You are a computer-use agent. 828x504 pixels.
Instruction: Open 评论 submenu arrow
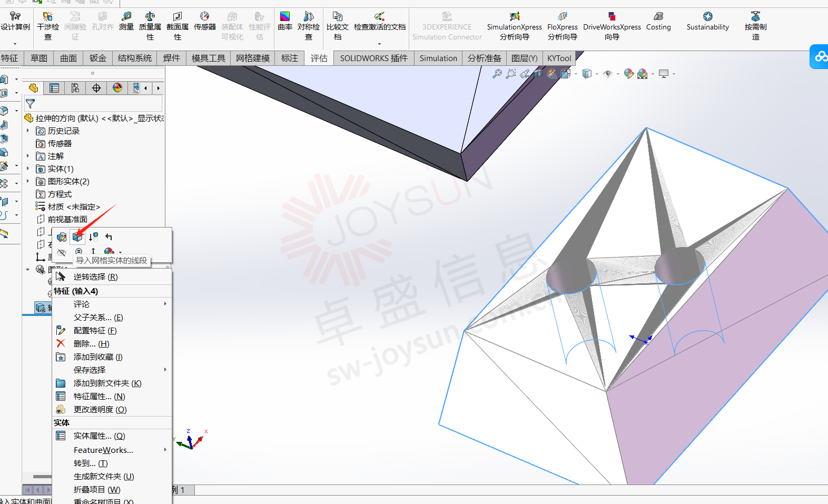click(x=165, y=304)
